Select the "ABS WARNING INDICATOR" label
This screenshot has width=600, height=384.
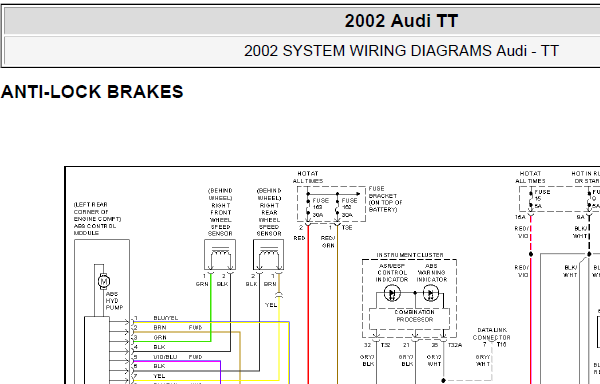point(432,273)
